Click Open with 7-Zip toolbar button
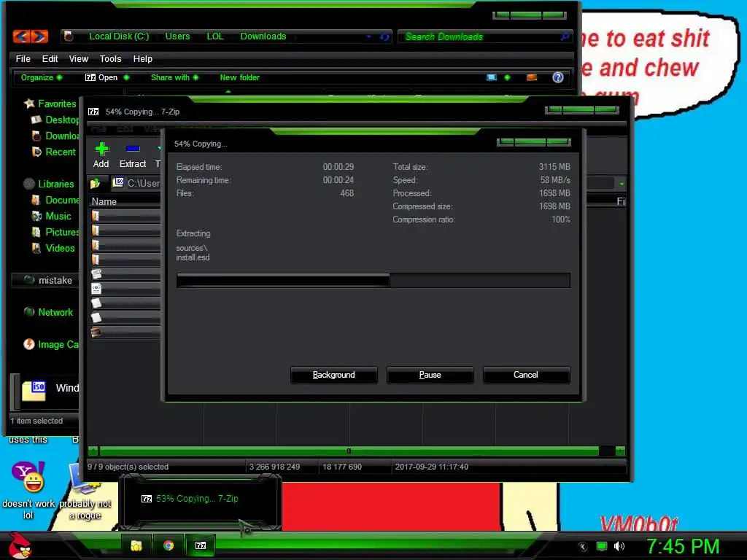 pos(101,77)
